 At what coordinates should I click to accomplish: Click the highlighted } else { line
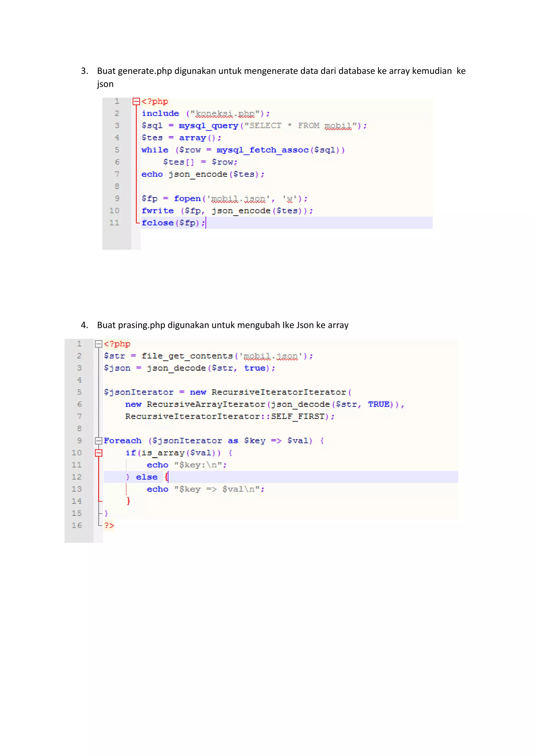click(x=281, y=477)
